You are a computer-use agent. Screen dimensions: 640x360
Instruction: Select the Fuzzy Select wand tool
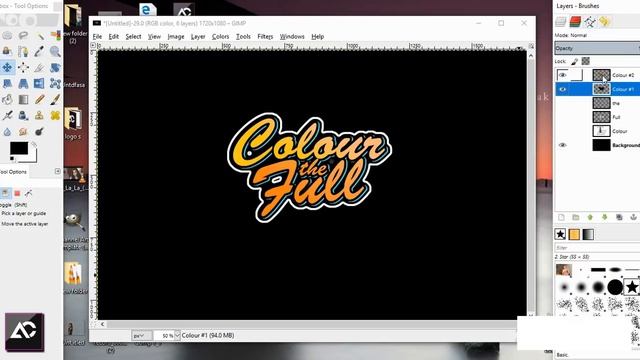(39, 36)
